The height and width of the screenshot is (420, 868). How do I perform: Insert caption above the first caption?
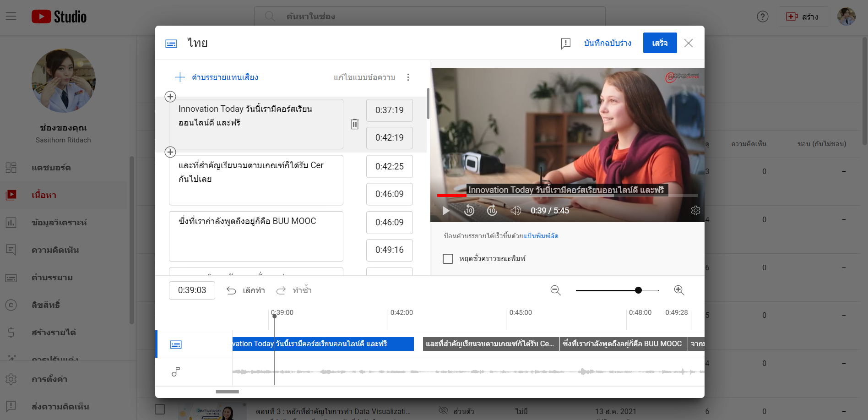[170, 97]
